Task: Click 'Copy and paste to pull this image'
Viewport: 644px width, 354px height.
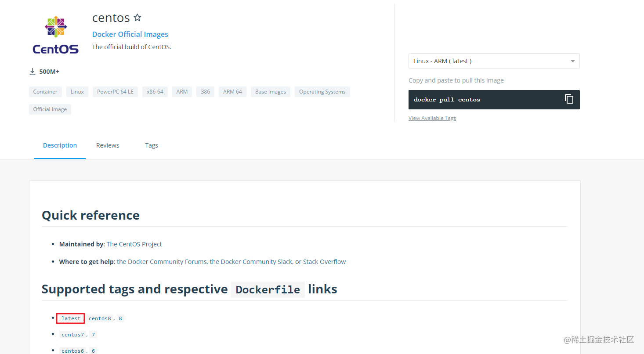Action: pyautogui.click(x=456, y=80)
